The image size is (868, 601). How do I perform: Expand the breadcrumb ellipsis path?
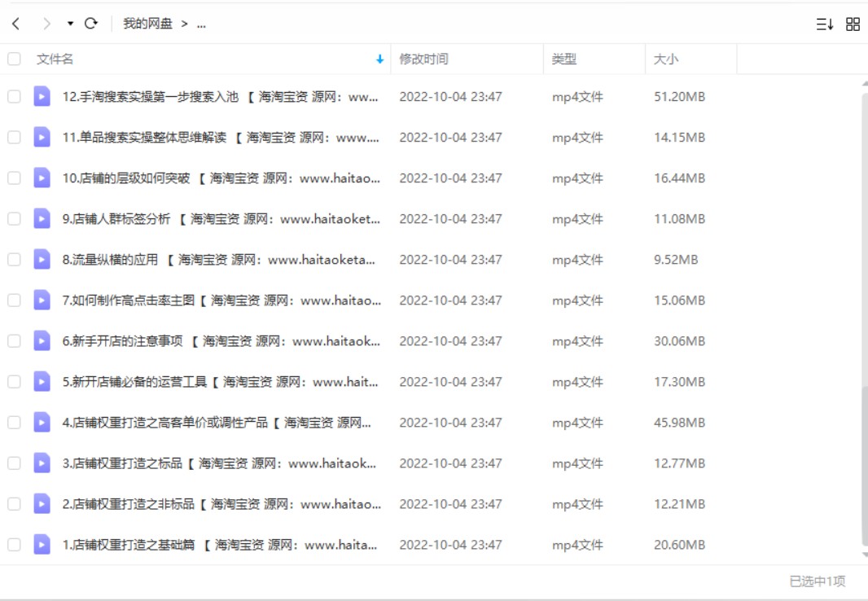click(x=201, y=24)
